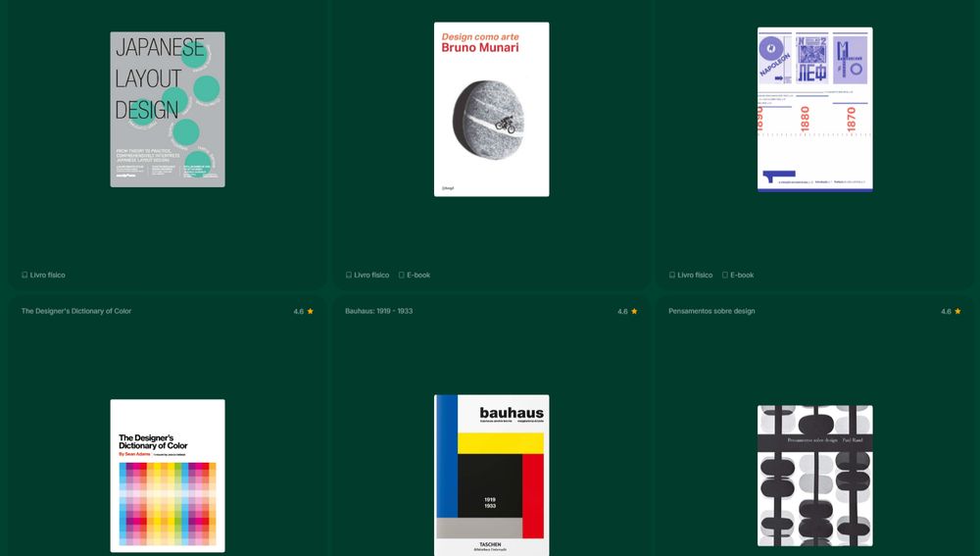Viewport: 980px width, 556px height.
Task: Open The Designer's Dictionary of Color cover
Action: pyautogui.click(x=168, y=476)
